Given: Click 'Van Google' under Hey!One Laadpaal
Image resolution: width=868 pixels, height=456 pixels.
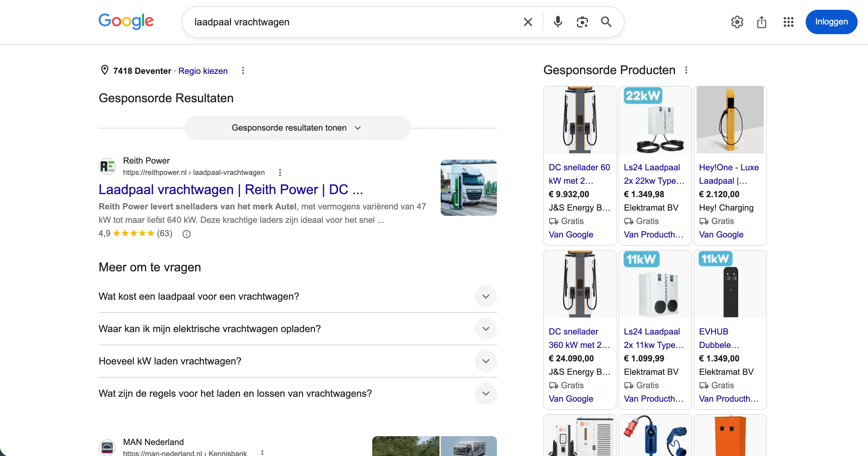Looking at the screenshot, I should click(x=721, y=235).
